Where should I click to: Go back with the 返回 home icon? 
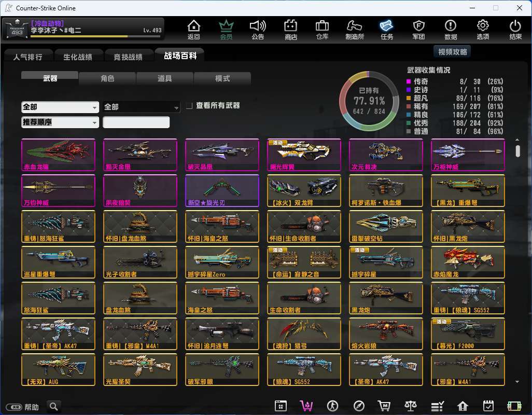(194, 30)
